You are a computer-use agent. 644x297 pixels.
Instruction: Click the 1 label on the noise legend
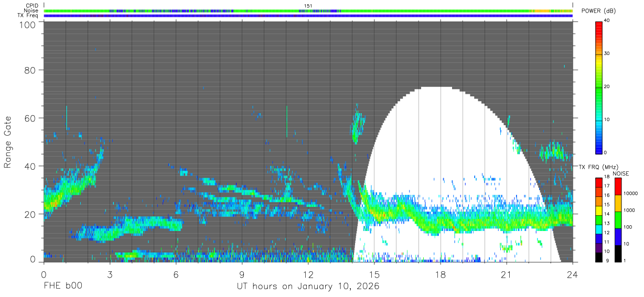coord(625,260)
